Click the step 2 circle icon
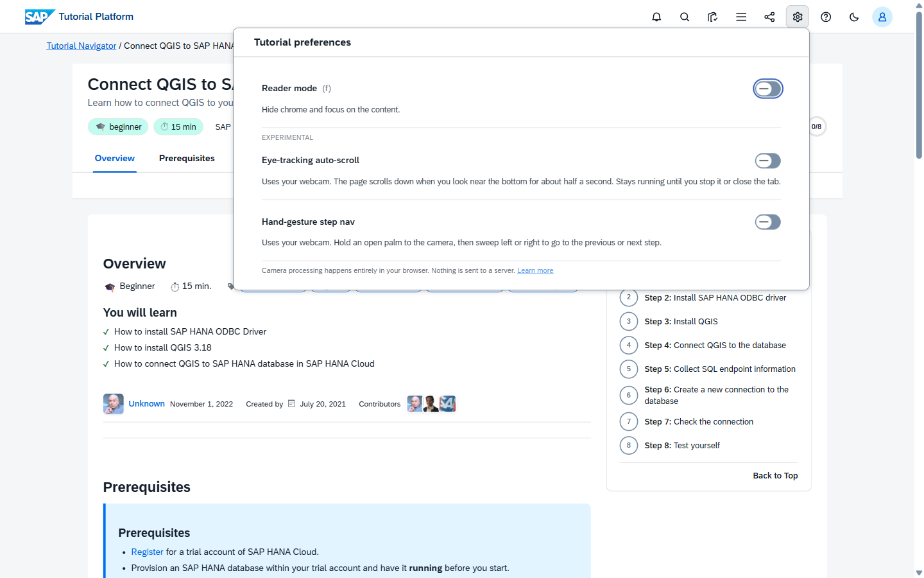 [629, 298]
